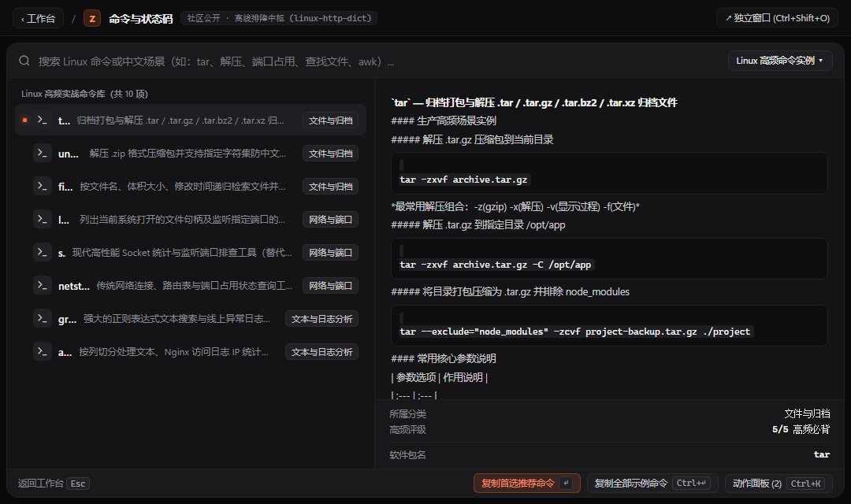Click the 命令与状态码 page title

coord(140,18)
